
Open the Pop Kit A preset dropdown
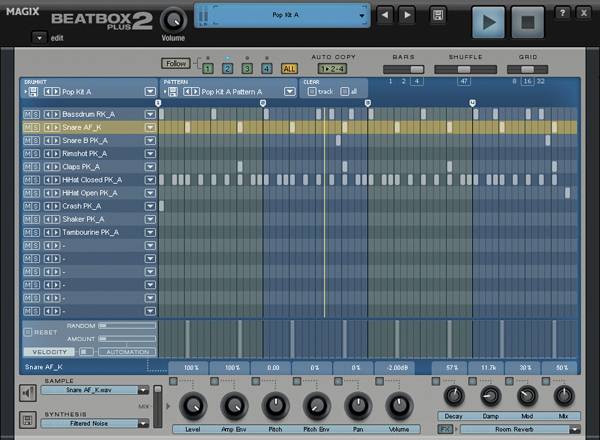[362, 16]
